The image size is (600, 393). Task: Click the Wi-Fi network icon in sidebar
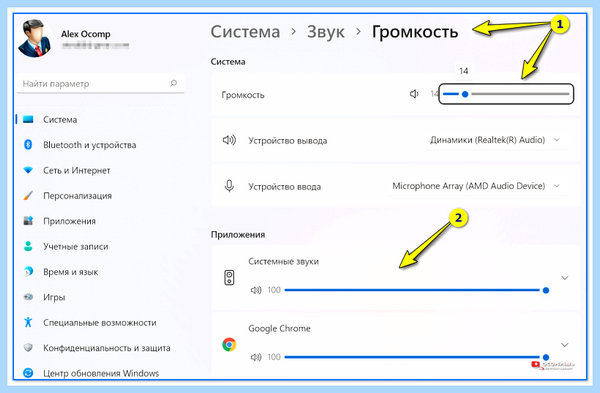[x=28, y=170]
